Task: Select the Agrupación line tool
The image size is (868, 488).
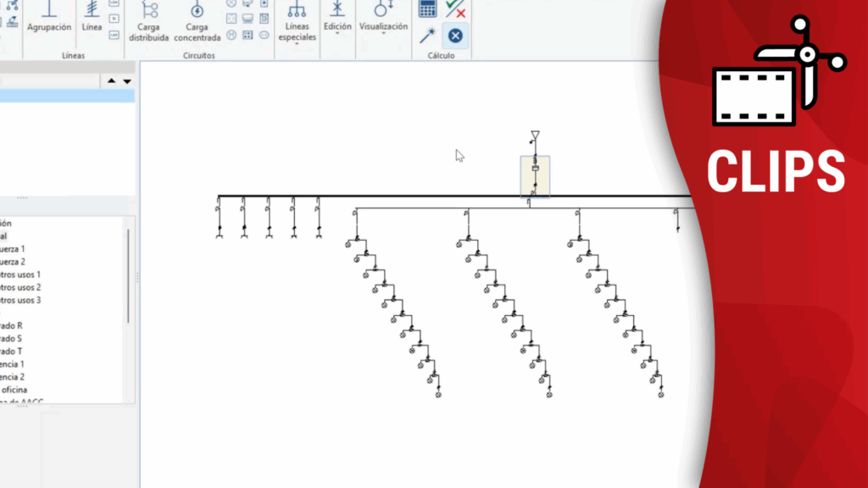Action: click(x=49, y=17)
